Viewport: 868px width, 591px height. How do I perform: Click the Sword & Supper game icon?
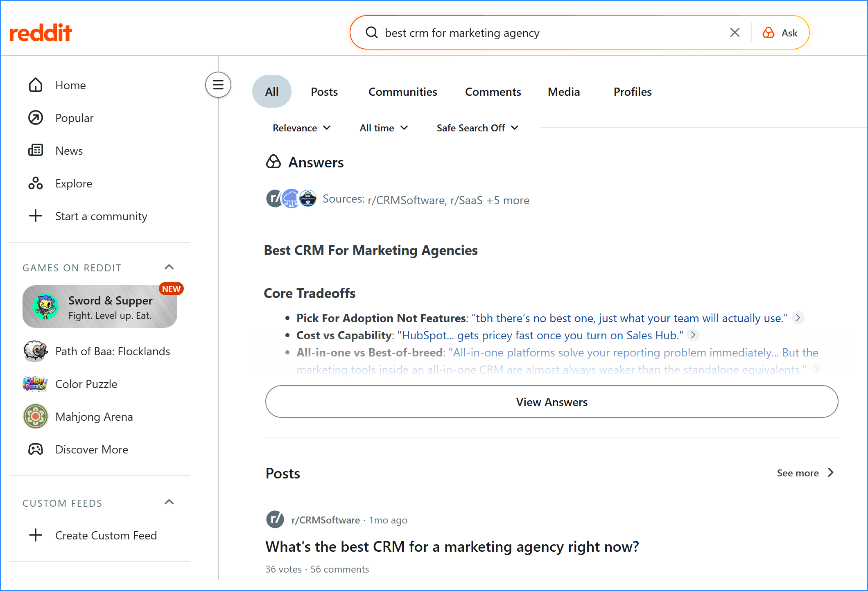[45, 307]
